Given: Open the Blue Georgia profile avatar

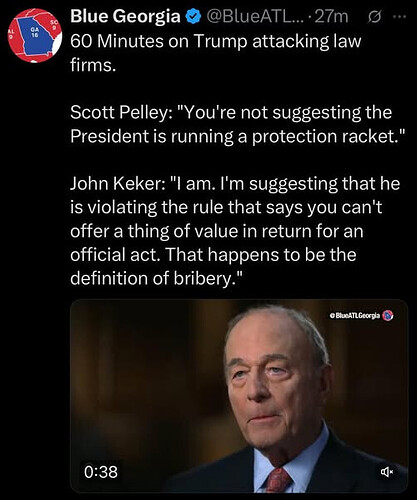Looking at the screenshot, I should 35,36.
